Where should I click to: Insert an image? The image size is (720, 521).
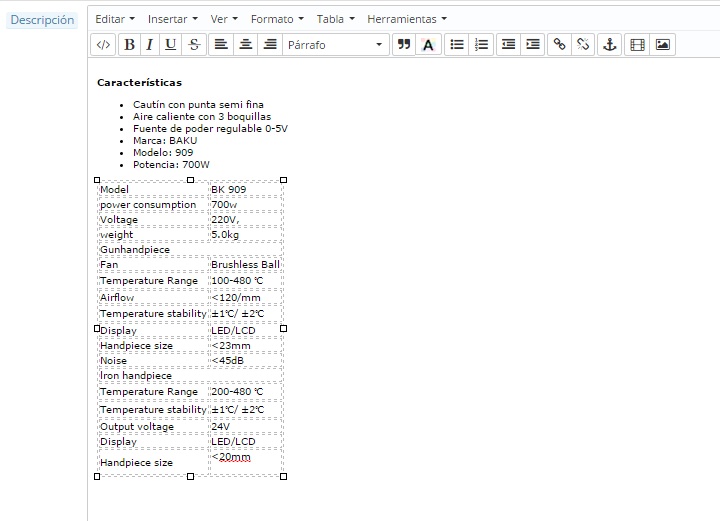click(x=663, y=45)
